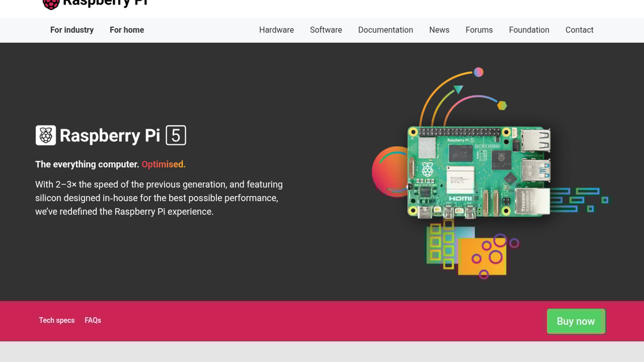Open the For industry menu
644x362 pixels.
click(72, 30)
